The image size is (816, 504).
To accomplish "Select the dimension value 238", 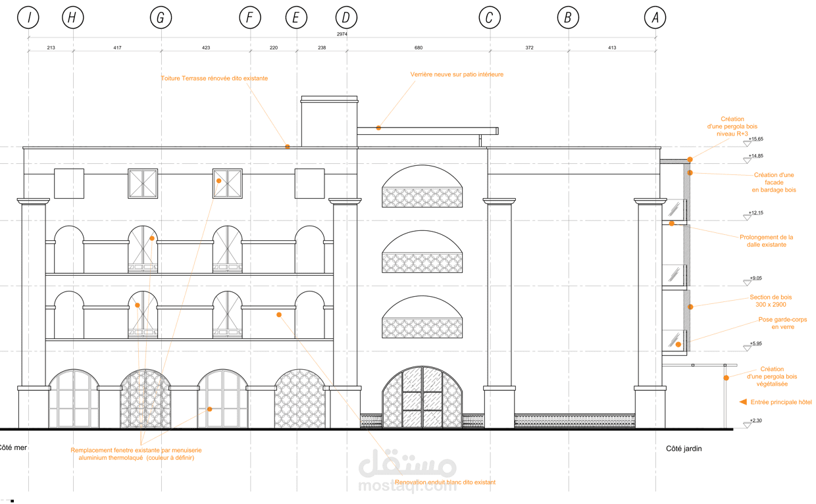I will pyautogui.click(x=322, y=47).
